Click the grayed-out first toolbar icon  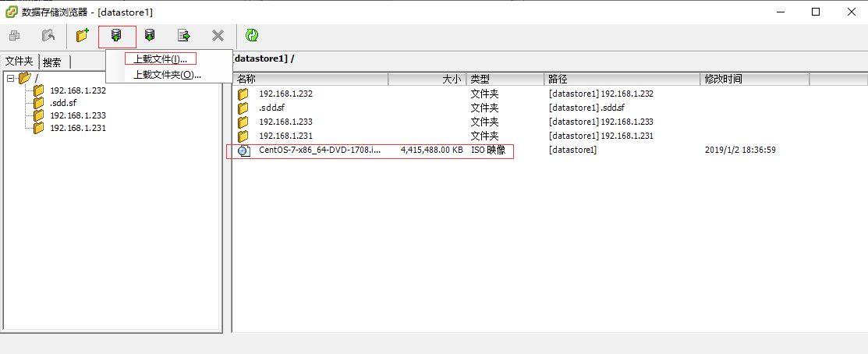(15, 36)
